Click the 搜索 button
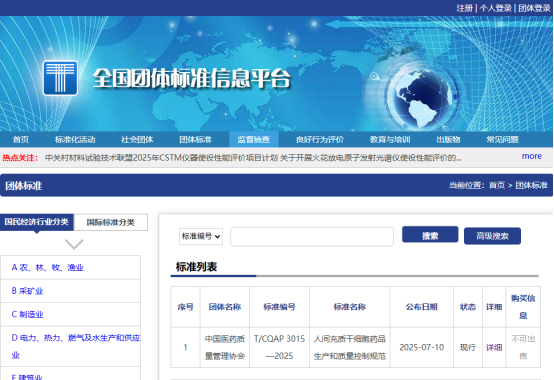 pos(430,235)
